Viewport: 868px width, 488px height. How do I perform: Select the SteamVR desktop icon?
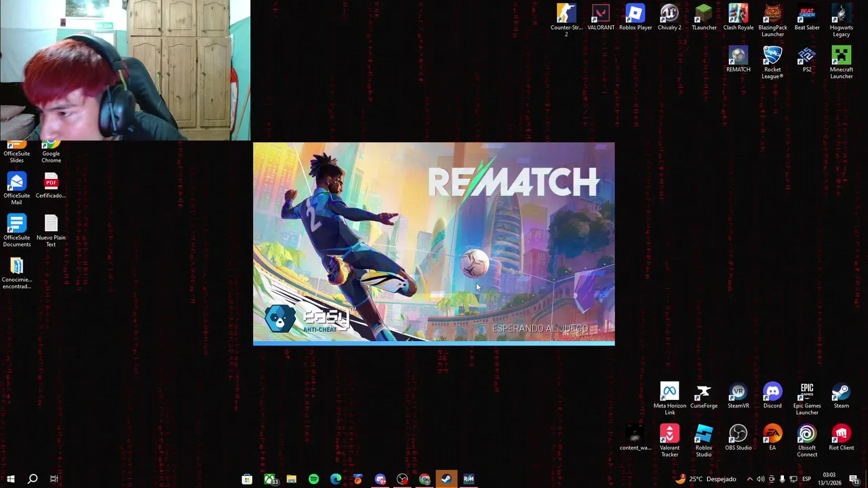[x=738, y=396]
